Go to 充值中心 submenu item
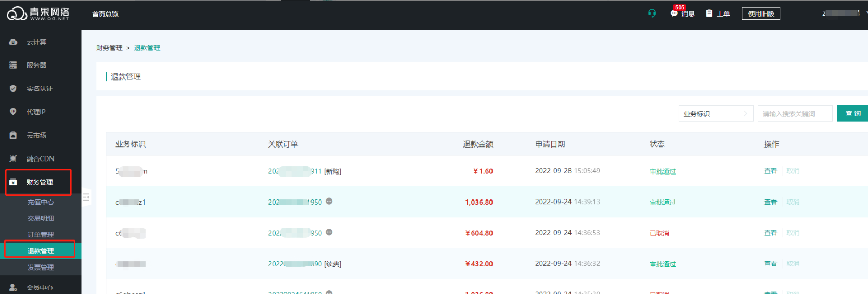This screenshot has height=294, width=868. point(41,202)
